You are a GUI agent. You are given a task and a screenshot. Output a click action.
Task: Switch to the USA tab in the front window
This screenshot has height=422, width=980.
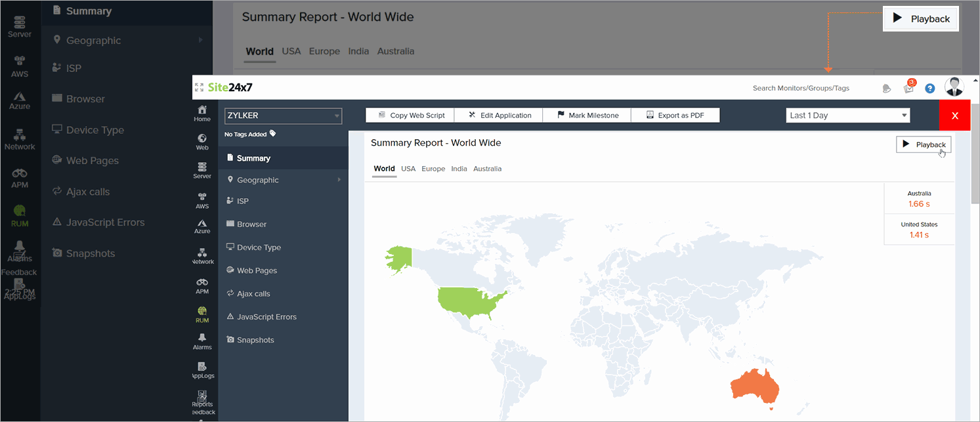coord(408,169)
